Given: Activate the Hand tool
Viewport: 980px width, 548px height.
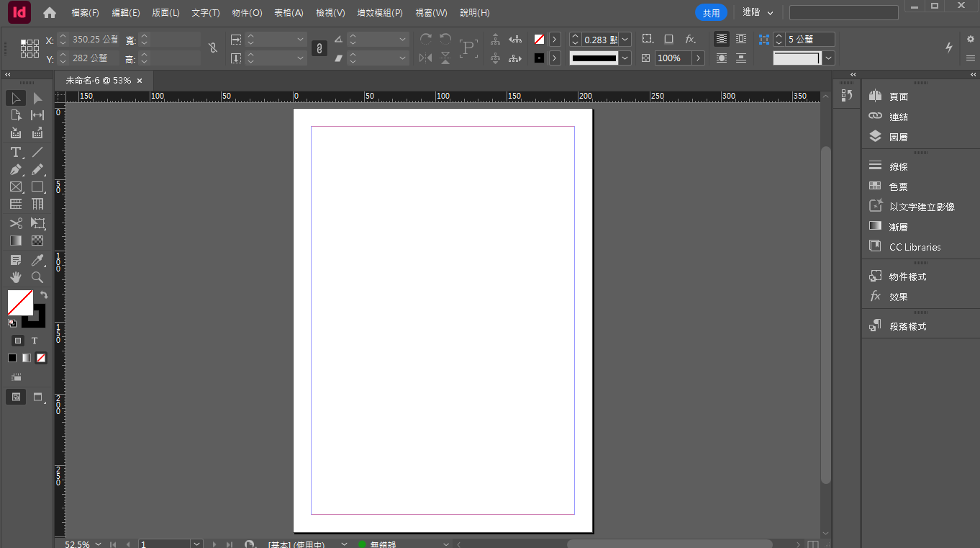Looking at the screenshot, I should [15, 277].
